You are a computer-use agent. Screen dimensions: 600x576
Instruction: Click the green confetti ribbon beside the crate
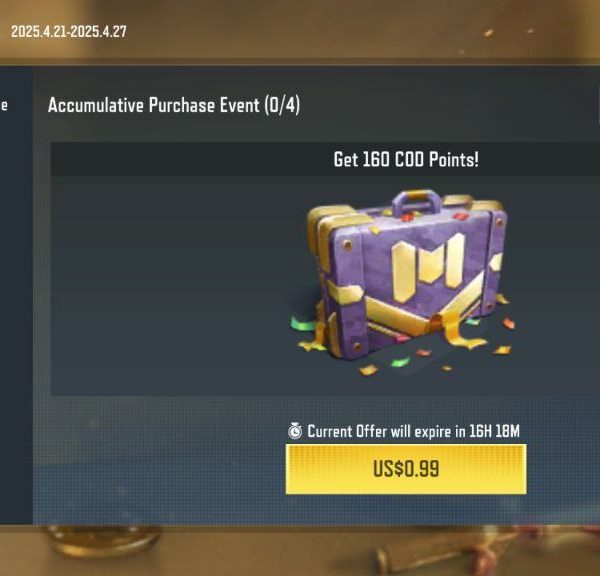pos(304,324)
